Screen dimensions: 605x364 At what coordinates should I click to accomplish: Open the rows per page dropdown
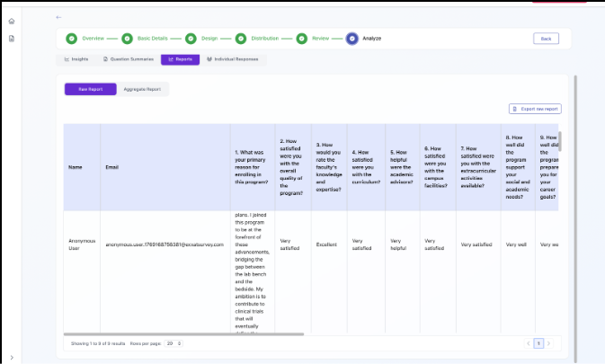click(173, 343)
